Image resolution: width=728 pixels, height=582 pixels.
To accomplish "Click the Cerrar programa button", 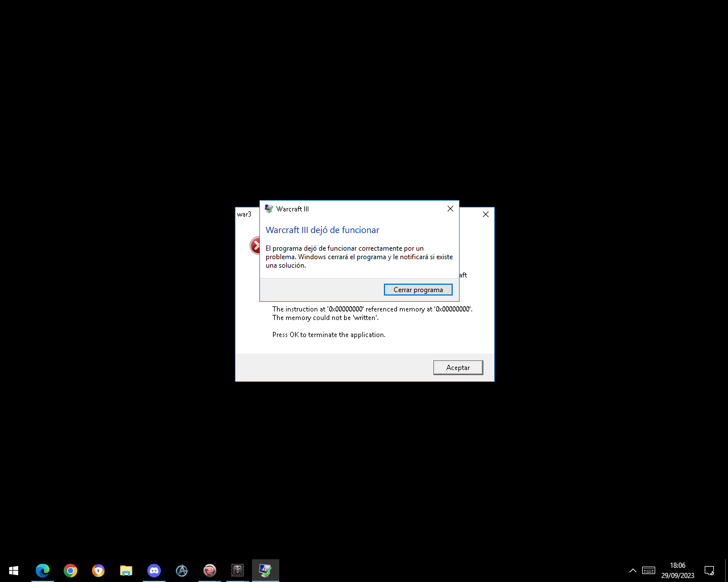I will pos(418,290).
